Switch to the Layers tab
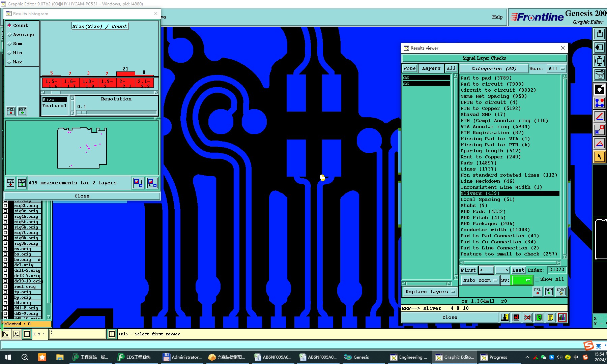The height and width of the screenshot is (364, 607). coord(431,68)
